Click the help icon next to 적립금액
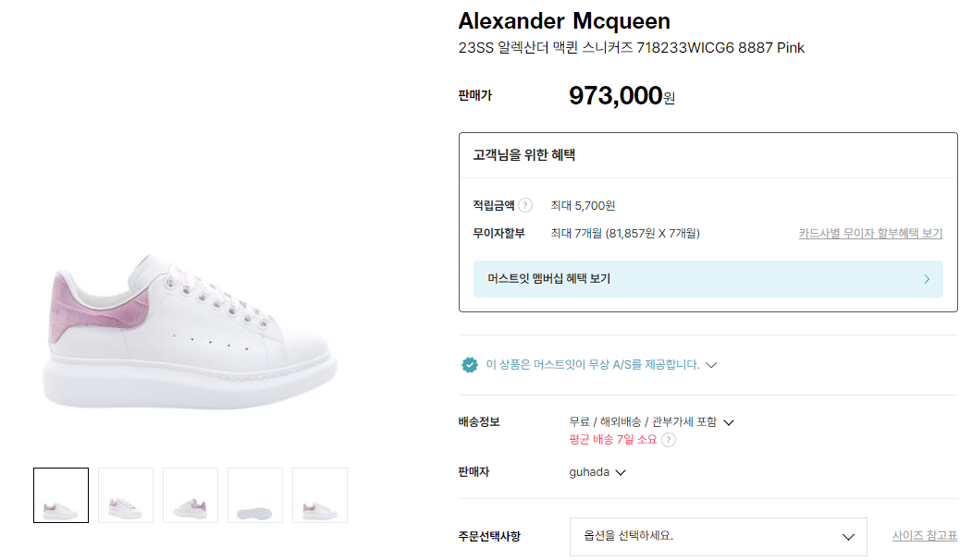The width and height of the screenshot is (972, 560). pos(525,205)
